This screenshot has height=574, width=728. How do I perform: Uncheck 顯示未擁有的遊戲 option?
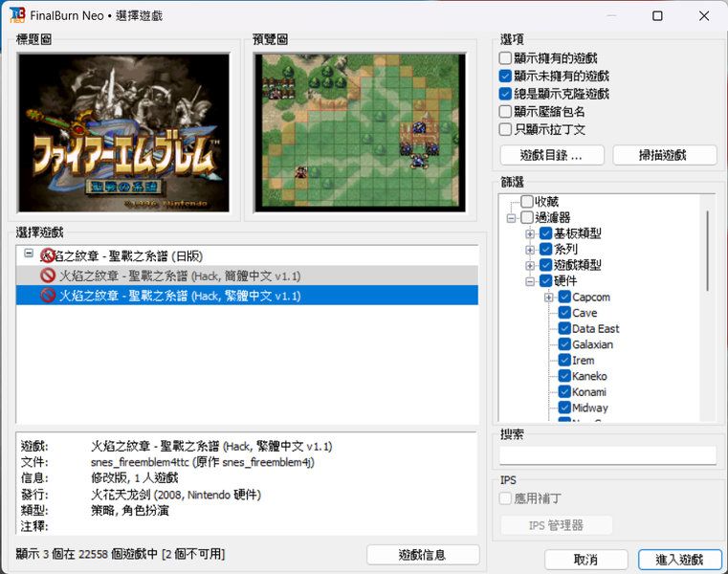click(505, 76)
